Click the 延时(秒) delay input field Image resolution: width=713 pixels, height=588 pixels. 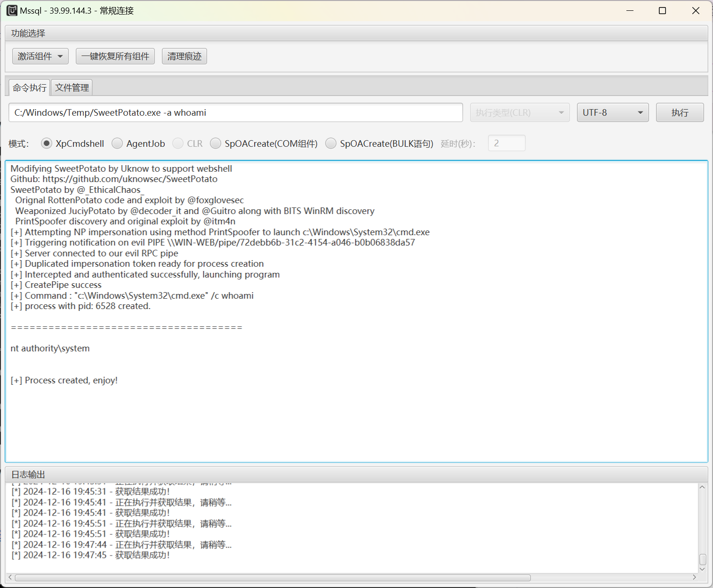[507, 143]
